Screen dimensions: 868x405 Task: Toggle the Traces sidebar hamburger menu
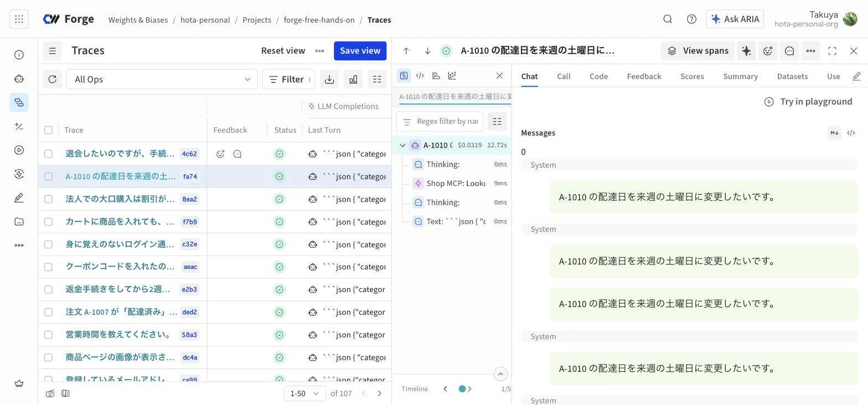(x=53, y=51)
